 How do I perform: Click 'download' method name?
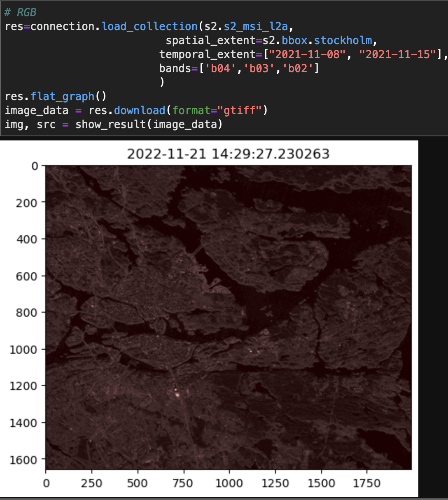[x=140, y=110]
